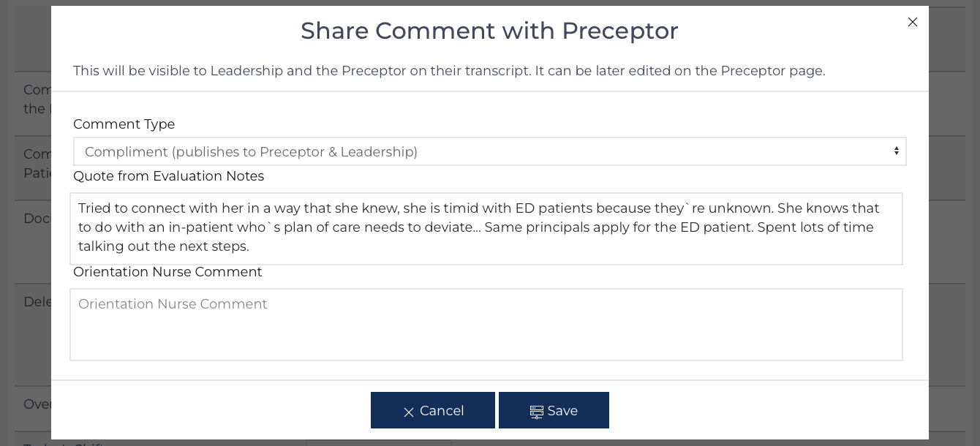The image size is (980, 446).
Task: Click the disk icon inside Save button
Action: pyautogui.click(x=537, y=412)
